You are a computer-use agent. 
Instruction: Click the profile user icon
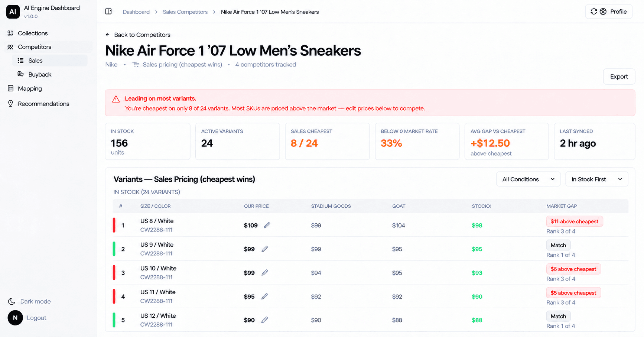click(x=603, y=12)
